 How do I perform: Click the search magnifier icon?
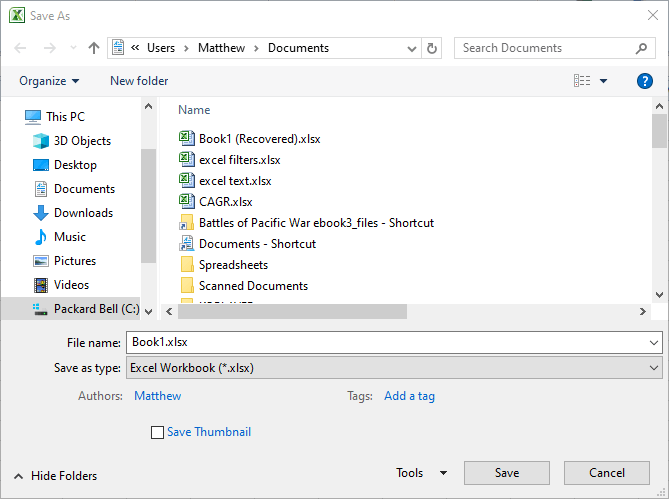pos(641,49)
